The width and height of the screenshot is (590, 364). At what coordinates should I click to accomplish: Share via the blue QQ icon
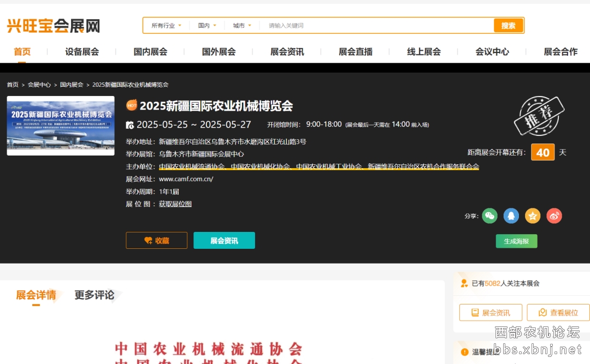[511, 216]
